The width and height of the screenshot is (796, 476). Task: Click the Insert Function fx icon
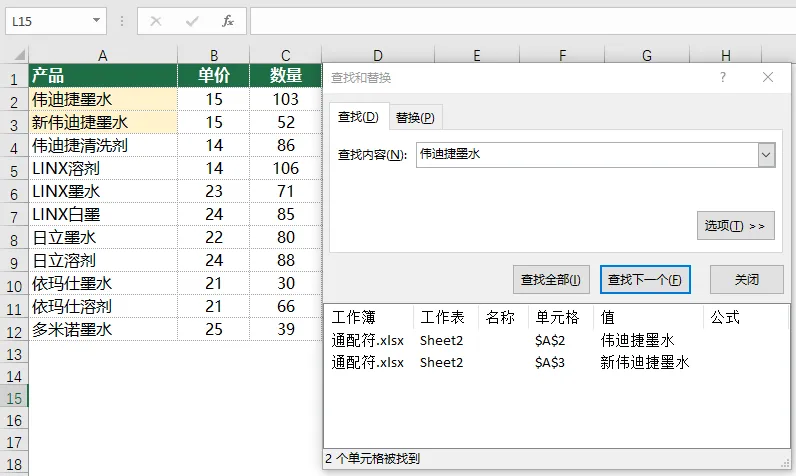228,21
